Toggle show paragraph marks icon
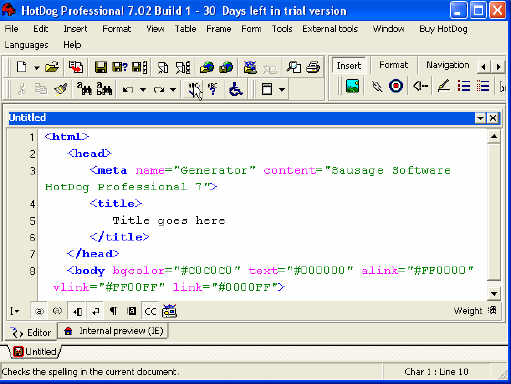This screenshot has width=511, height=384. click(113, 311)
